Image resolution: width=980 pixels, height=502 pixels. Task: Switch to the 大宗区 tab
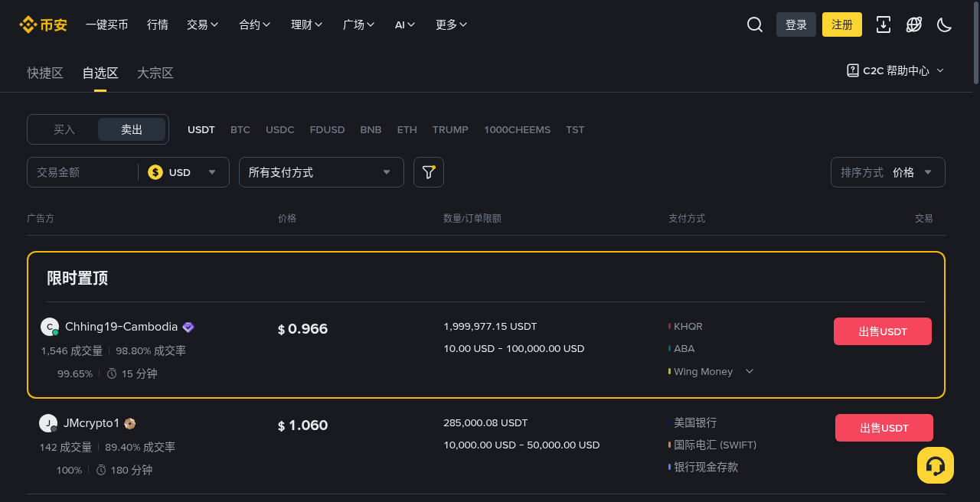pyautogui.click(x=155, y=73)
